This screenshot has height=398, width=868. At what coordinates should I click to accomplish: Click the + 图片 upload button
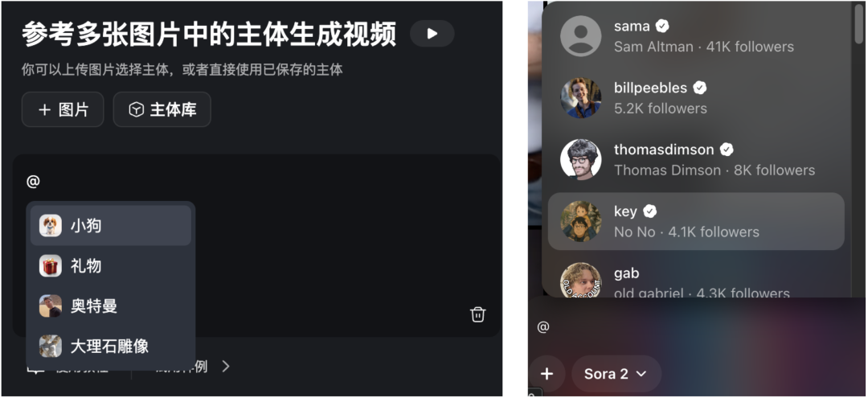pos(63,109)
